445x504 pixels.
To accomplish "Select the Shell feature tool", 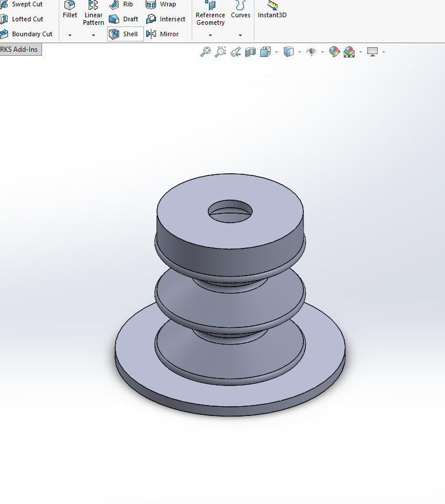I will pyautogui.click(x=125, y=34).
